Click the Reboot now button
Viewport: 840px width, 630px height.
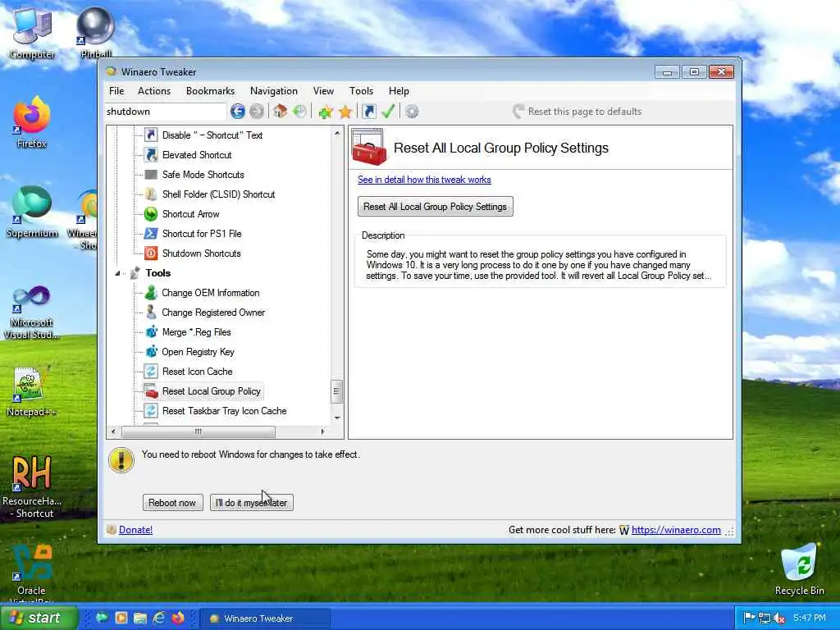point(172,503)
